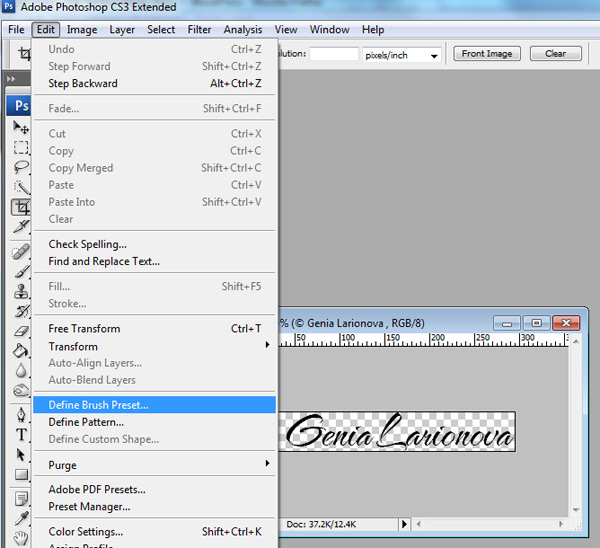Open the Image menu
Viewport: 600px width, 548px height.
pyautogui.click(x=82, y=29)
